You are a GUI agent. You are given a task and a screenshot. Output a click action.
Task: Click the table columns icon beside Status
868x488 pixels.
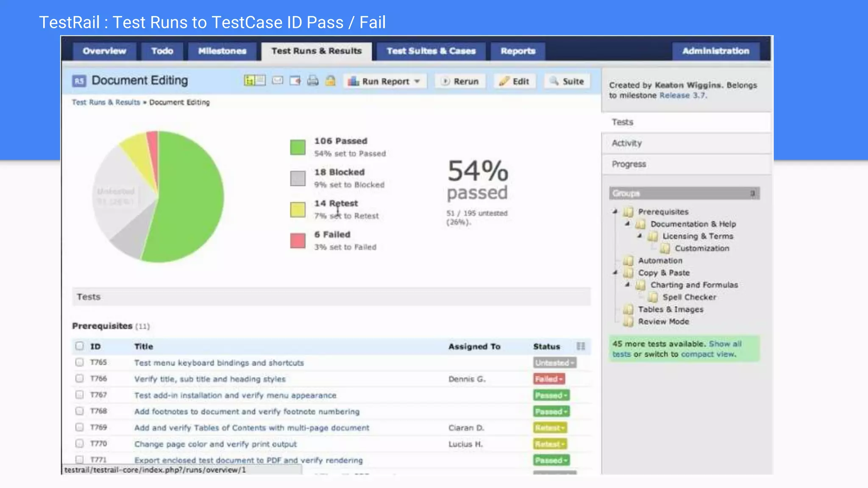click(x=581, y=346)
